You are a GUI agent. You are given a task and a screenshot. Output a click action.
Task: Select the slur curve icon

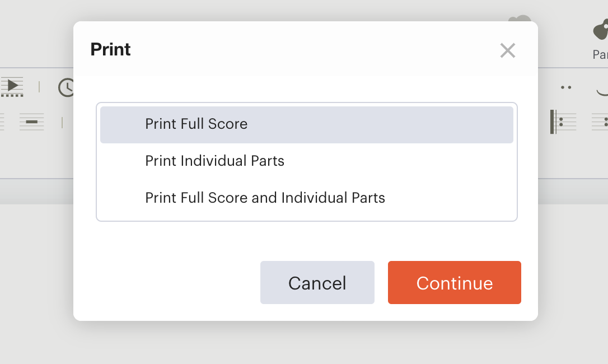click(602, 92)
